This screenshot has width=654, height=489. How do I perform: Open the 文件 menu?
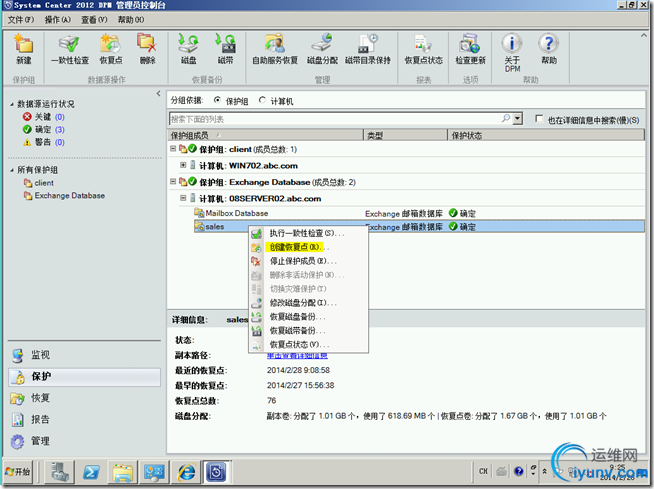pyautogui.click(x=20, y=20)
